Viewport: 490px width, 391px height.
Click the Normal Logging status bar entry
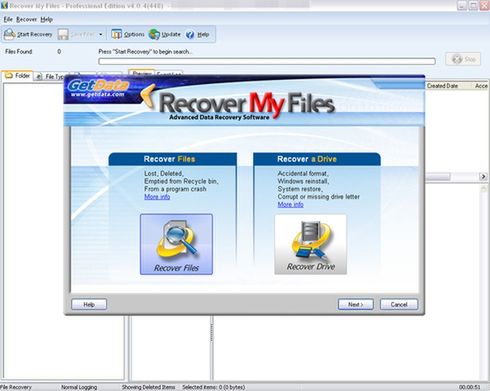79,387
